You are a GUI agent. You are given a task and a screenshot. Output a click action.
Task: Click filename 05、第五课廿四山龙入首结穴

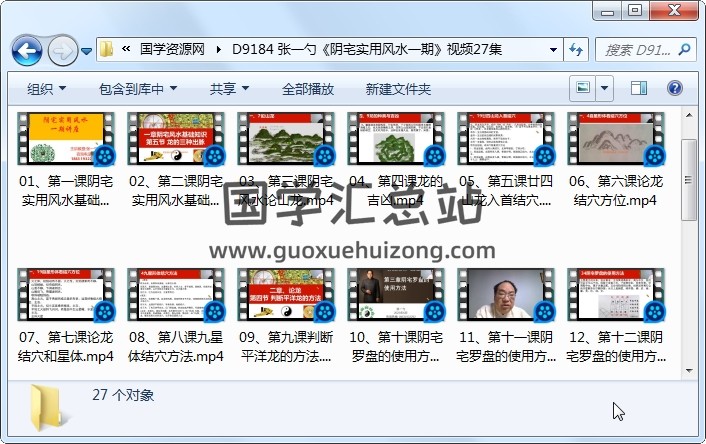pyautogui.click(x=505, y=191)
